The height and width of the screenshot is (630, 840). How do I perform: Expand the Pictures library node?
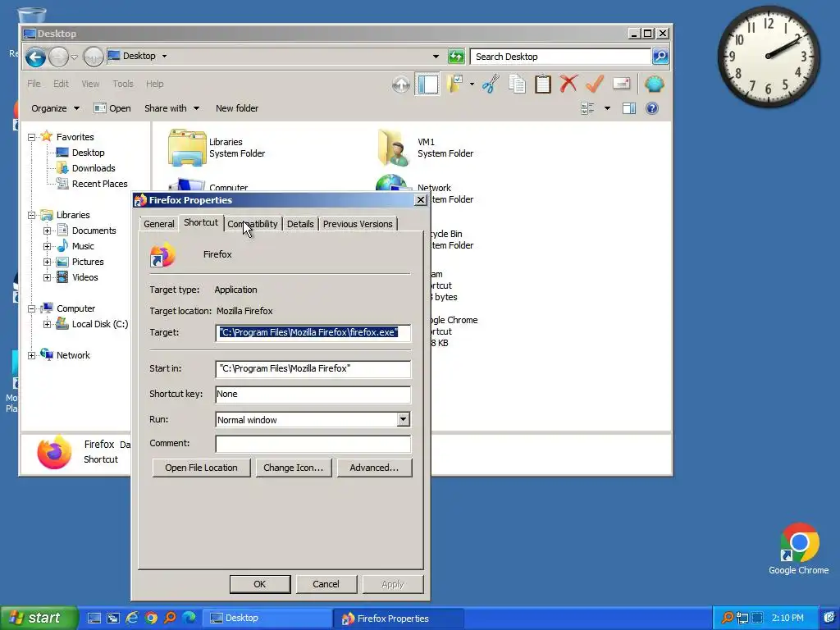[x=47, y=262]
